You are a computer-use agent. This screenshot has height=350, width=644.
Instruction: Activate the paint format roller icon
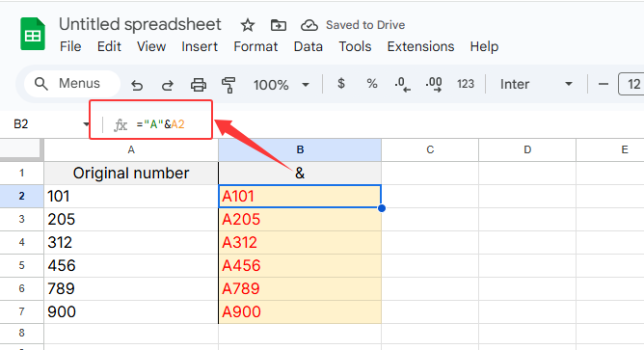pos(228,85)
